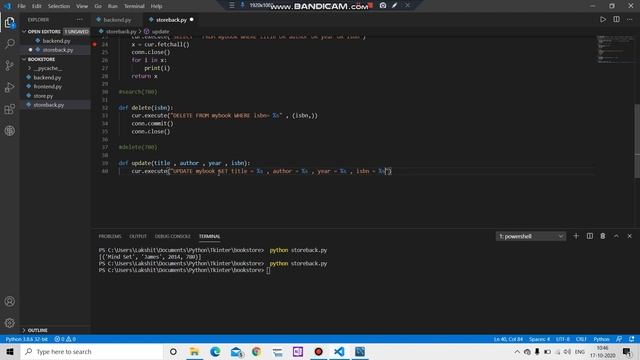The height and width of the screenshot is (360, 640).
Task: Run Python file with play button
Action: pos(602,20)
